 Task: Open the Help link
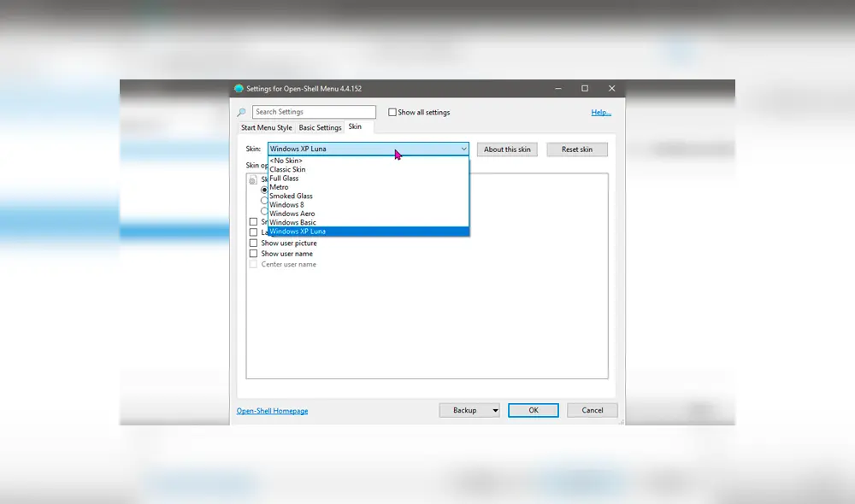pyautogui.click(x=601, y=112)
